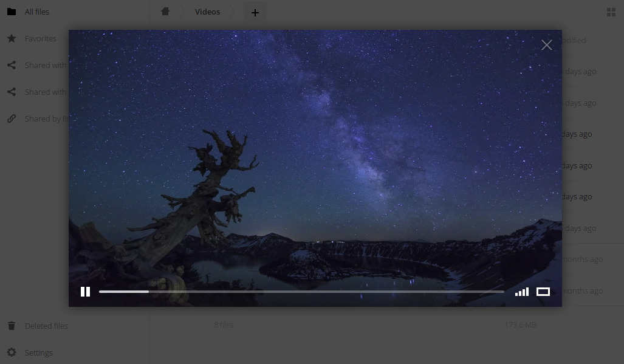Click the last row's months ago timestamp
This screenshot has height=364, width=624.
click(x=582, y=290)
